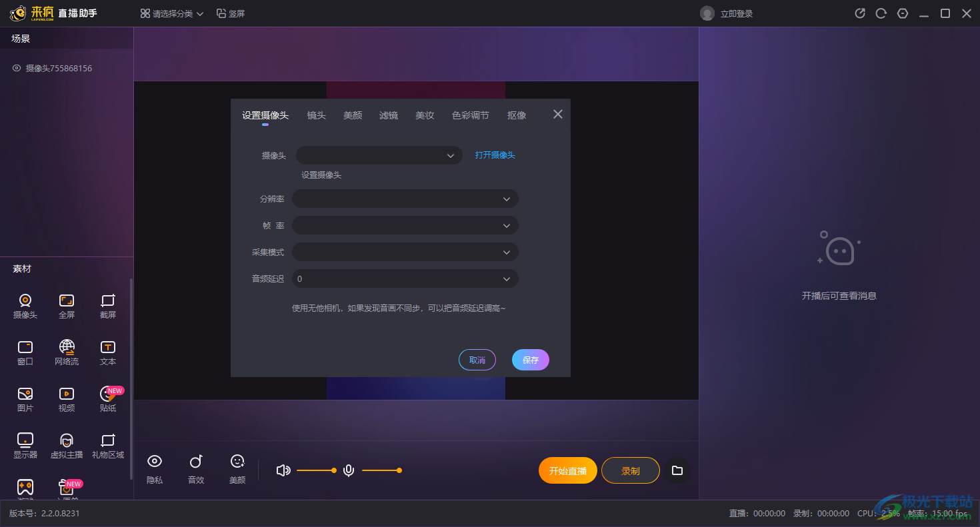Click the 设置摄像头 text under camera dropdown
This screenshot has width=980, height=527.
pos(321,175)
